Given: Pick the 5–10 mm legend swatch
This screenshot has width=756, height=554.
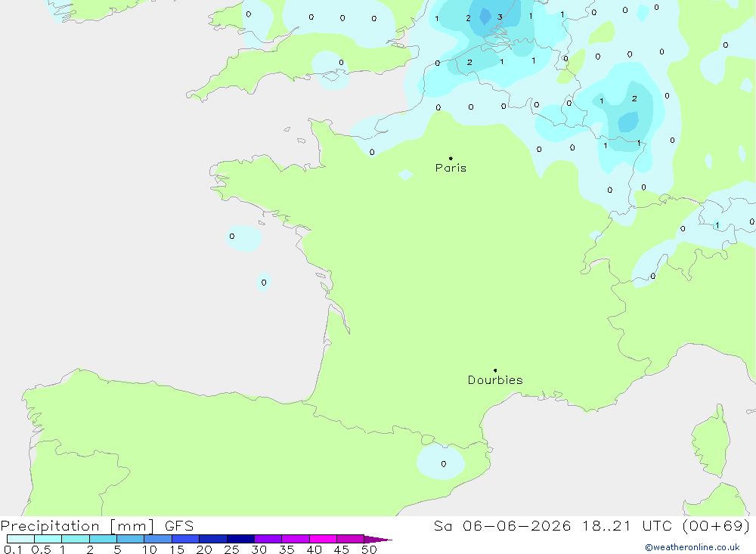Looking at the screenshot, I should [x=131, y=539].
